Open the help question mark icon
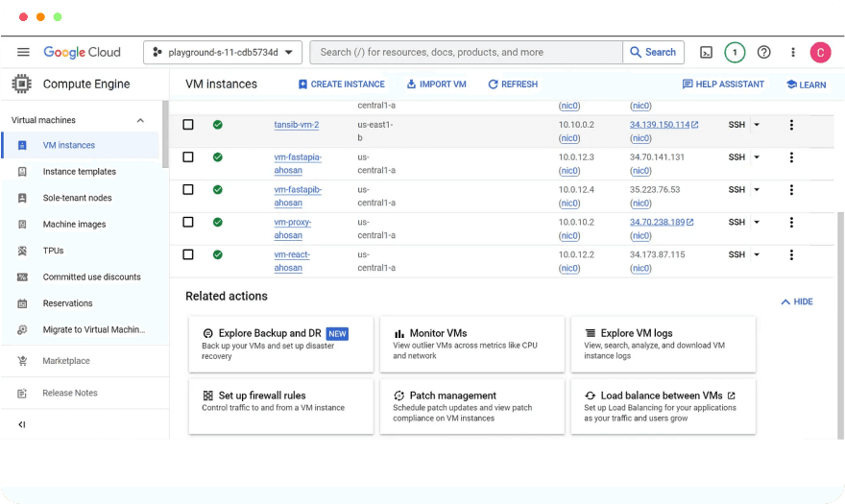Viewport: 845px width, 504px height. (763, 52)
